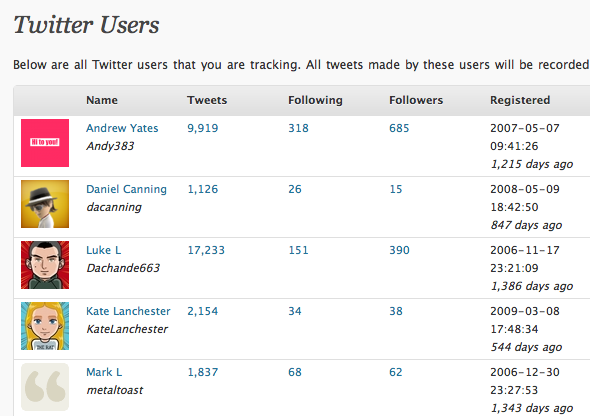
Task: Click the Tweets column header
Action: point(207,100)
